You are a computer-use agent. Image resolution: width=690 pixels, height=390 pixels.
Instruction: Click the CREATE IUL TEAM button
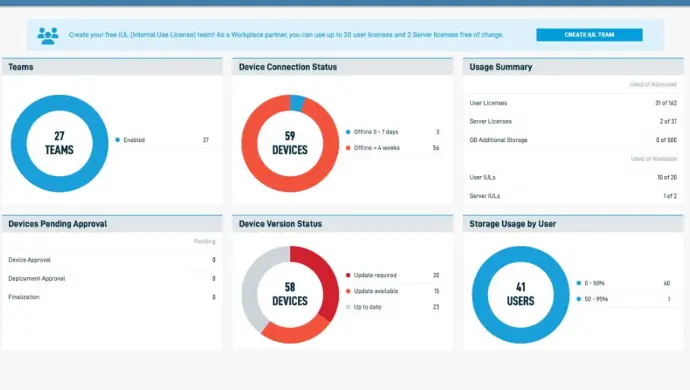coord(589,35)
